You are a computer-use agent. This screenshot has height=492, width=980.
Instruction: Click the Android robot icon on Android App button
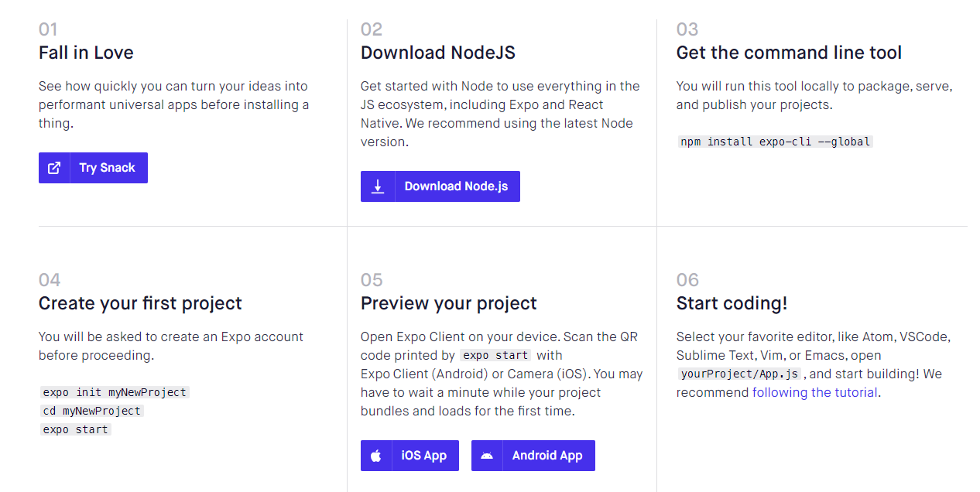486,456
